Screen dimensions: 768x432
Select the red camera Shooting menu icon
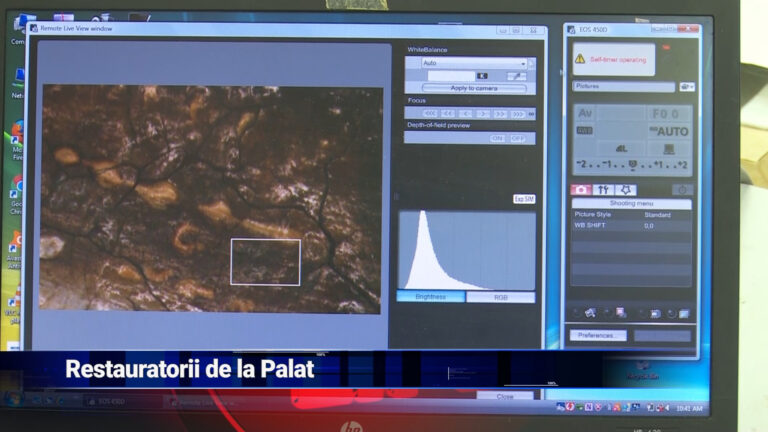pyautogui.click(x=580, y=189)
